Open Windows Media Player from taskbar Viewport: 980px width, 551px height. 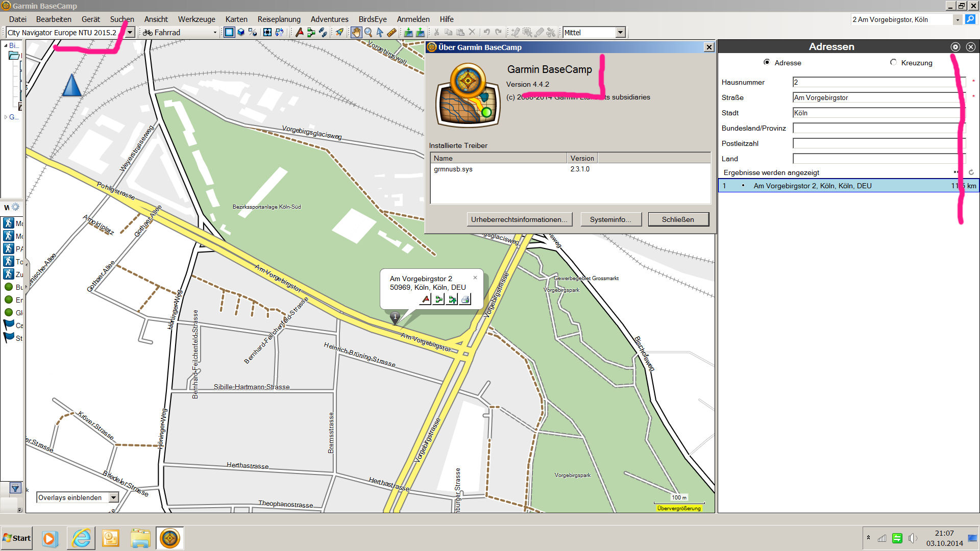50,538
